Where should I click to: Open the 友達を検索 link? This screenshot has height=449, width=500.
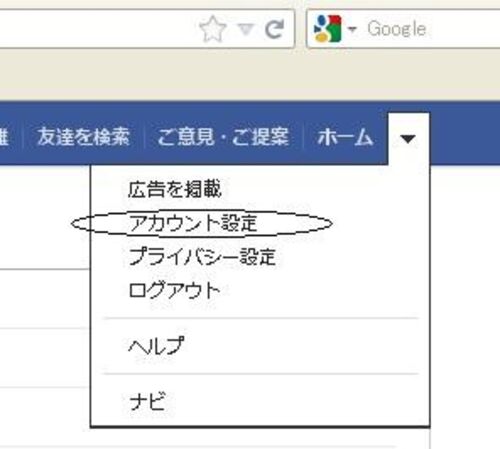coord(83,137)
